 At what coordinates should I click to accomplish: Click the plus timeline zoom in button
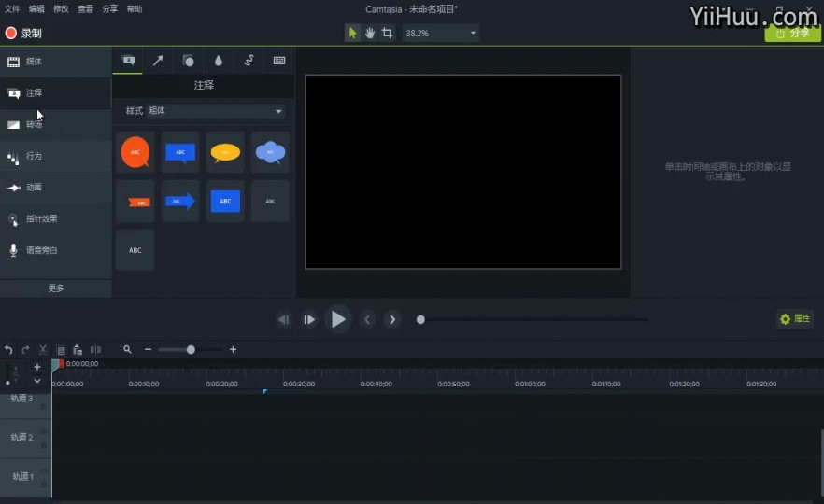(x=233, y=350)
